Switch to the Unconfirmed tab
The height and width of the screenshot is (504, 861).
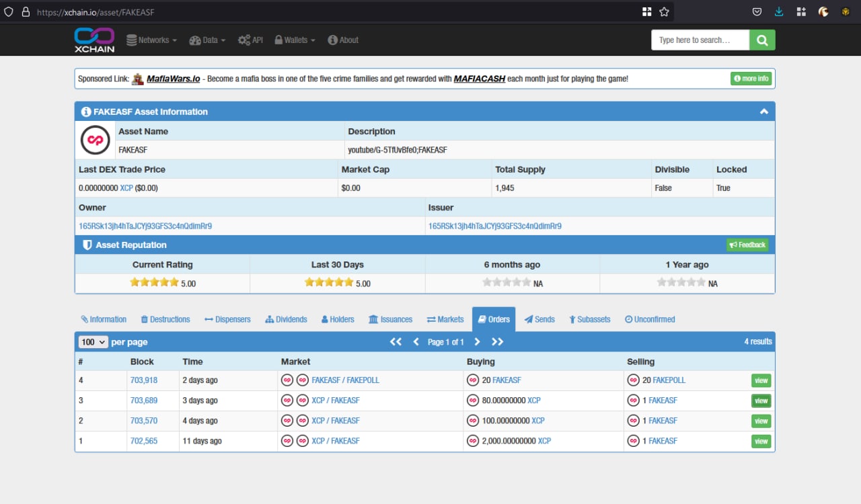coord(650,319)
